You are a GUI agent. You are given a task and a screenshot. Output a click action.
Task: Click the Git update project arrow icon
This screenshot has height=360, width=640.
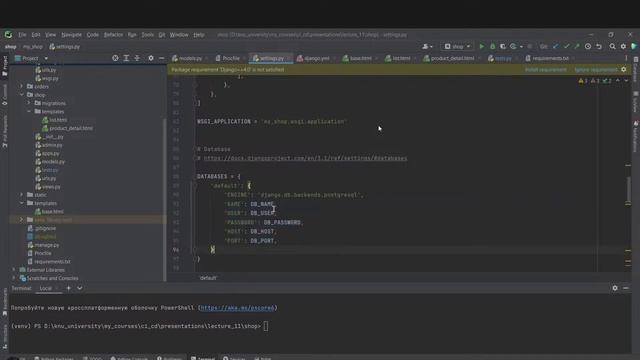pos(556,47)
